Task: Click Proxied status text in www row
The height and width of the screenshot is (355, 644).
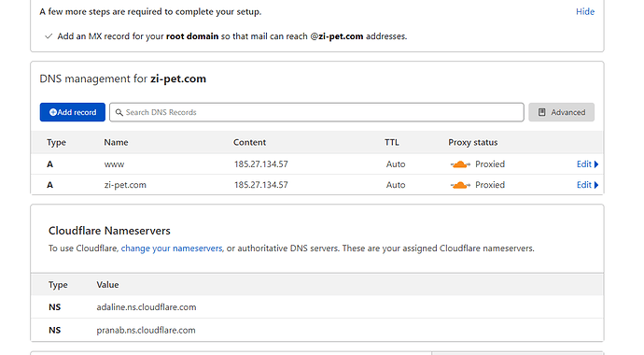Action: pos(490,163)
